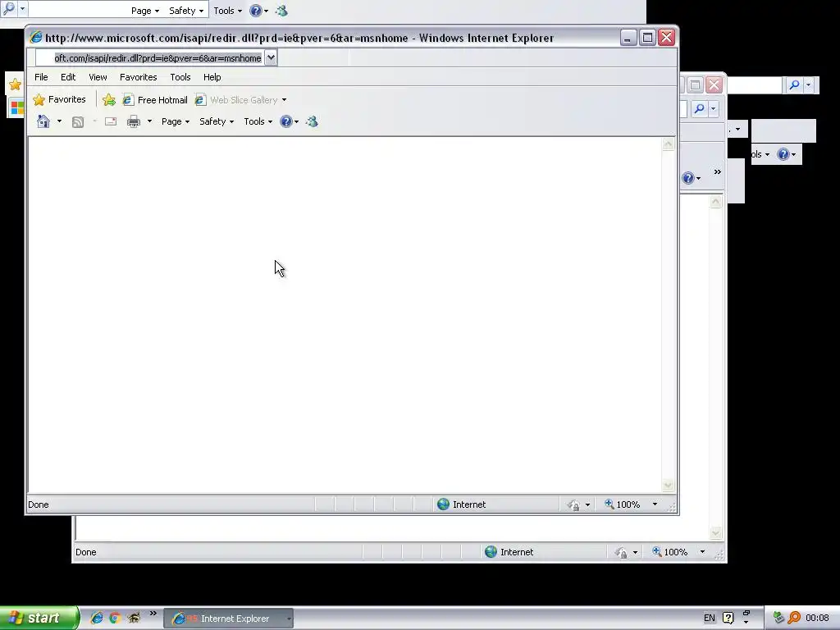840x630 pixels.
Task: Click the language bar restore icon
Action: click(x=746, y=614)
